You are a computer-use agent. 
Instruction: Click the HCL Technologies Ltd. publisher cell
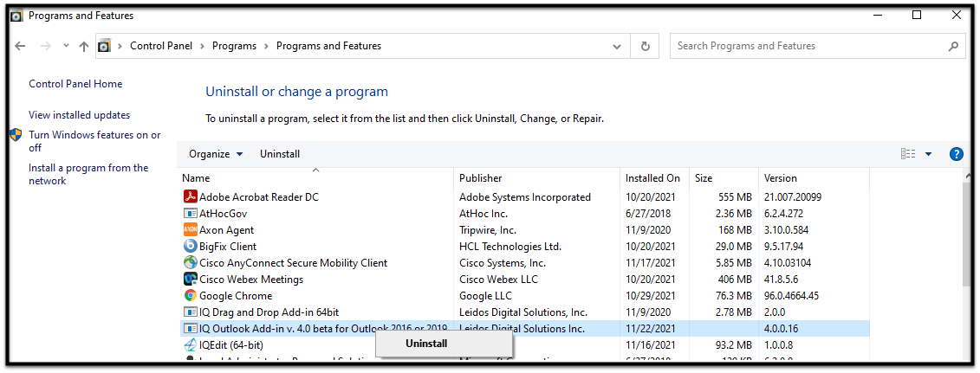point(510,247)
